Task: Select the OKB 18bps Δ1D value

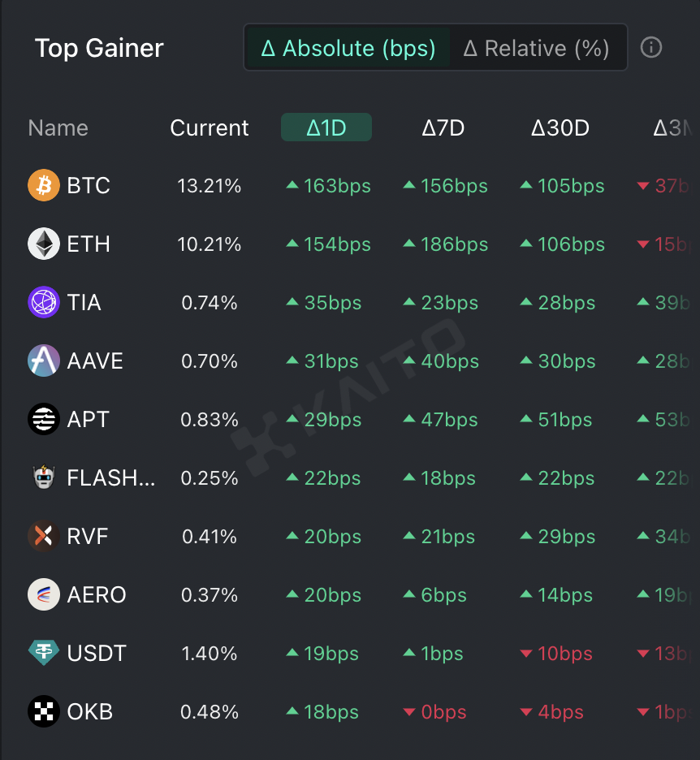Action: pyautogui.click(x=331, y=712)
